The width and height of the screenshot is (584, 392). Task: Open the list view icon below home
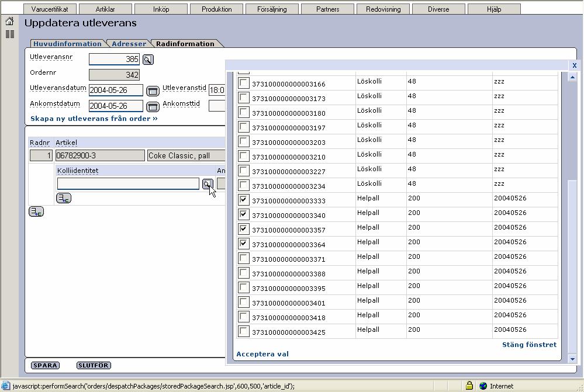click(x=10, y=34)
